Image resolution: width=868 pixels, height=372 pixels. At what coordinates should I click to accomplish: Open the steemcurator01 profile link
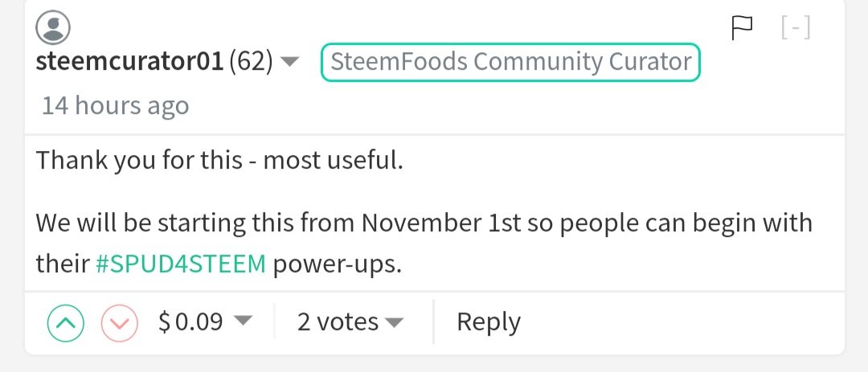tap(129, 61)
